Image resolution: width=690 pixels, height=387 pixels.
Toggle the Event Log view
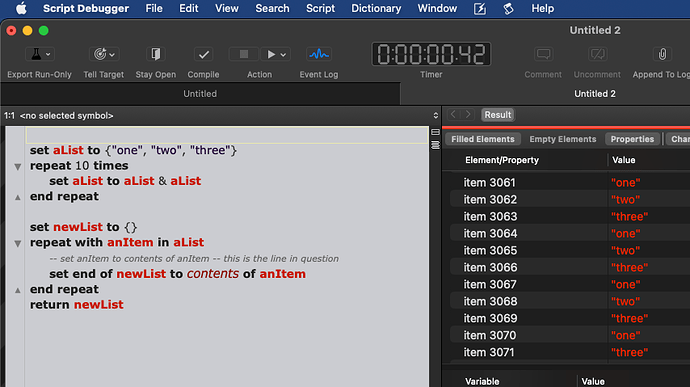319,54
